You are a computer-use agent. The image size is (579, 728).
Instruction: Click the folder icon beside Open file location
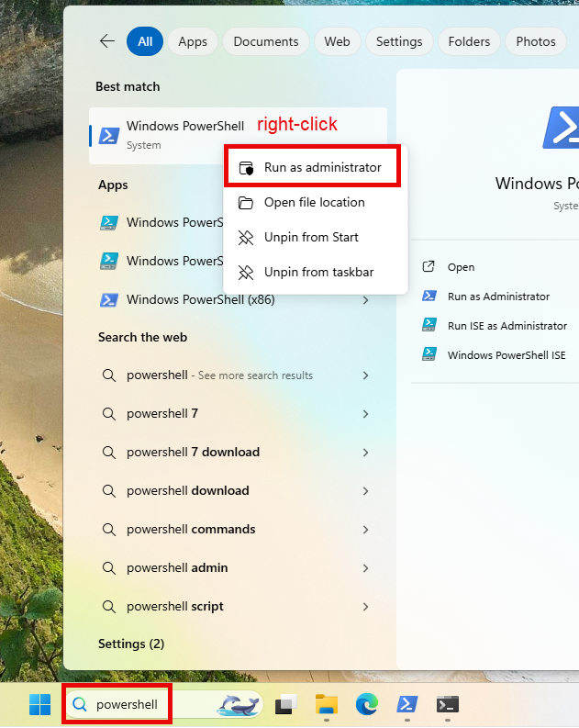246,203
